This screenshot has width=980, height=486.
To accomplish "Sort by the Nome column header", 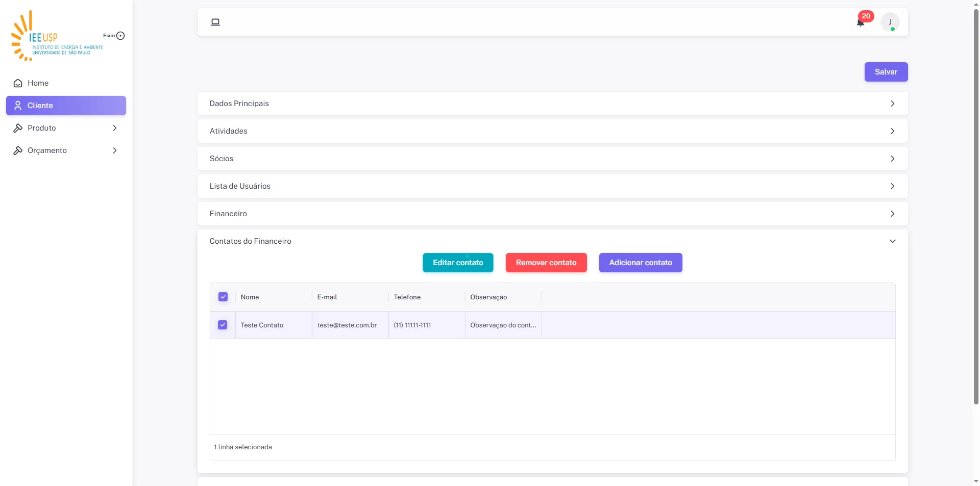I will [274, 297].
